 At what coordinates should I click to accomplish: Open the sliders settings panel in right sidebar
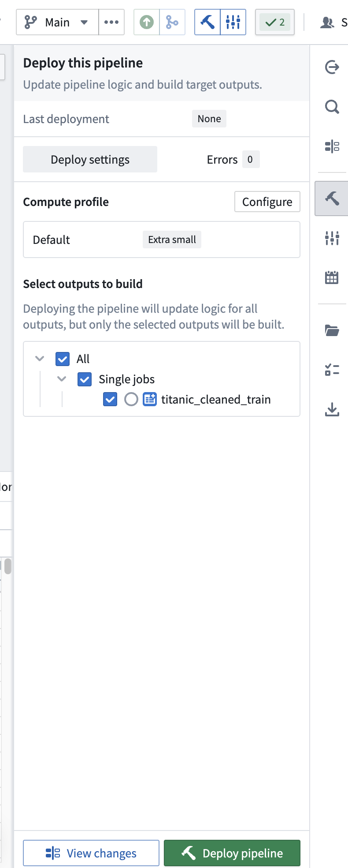(x=332, y=238)
